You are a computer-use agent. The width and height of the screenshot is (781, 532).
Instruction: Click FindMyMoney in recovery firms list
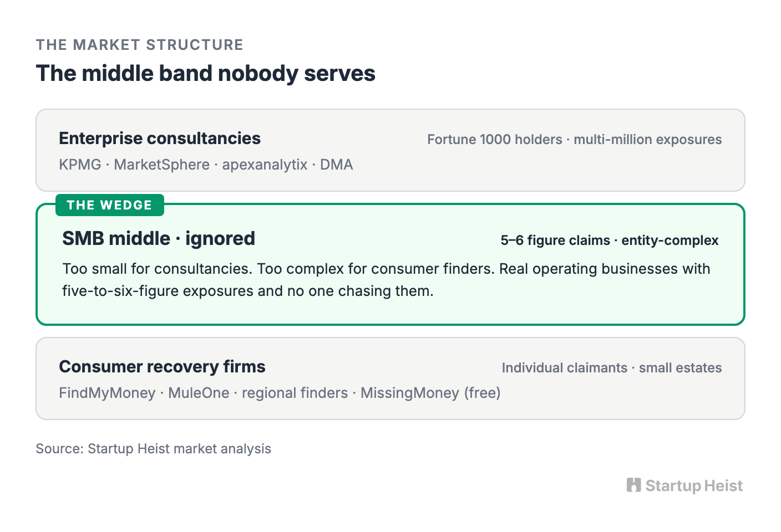(x=107, y=393)
